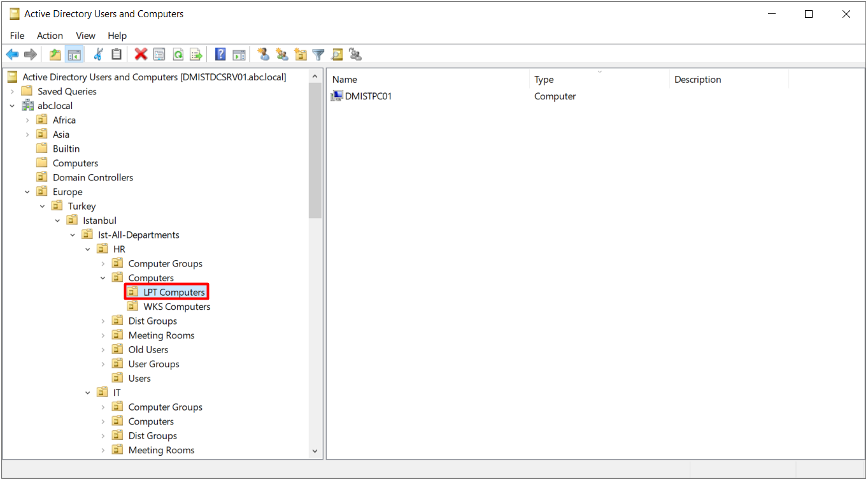Select the Old Users OU
This screenshot has width=868, height=480.
[148, 349]
